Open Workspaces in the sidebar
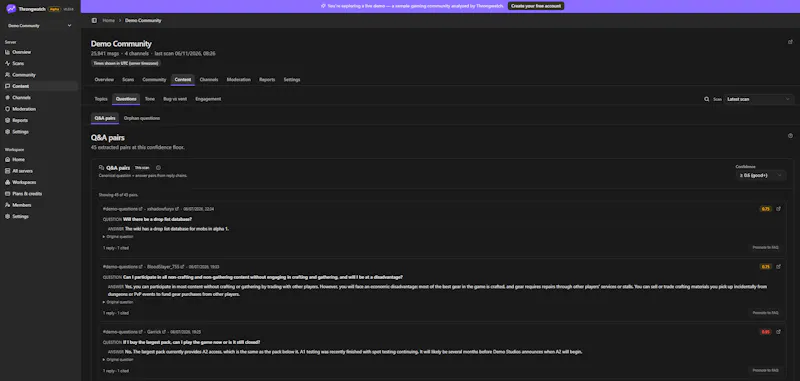Screen dimensions: 800x381 point(24,182)
